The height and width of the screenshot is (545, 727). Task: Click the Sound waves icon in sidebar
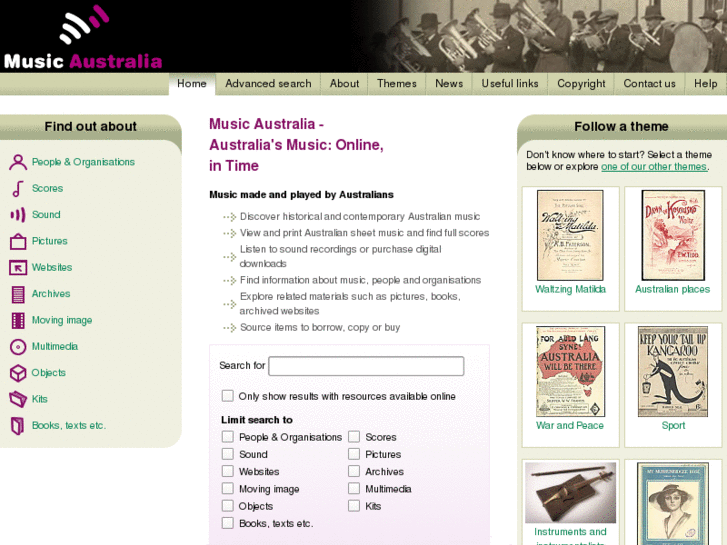(x=18, y=215)
